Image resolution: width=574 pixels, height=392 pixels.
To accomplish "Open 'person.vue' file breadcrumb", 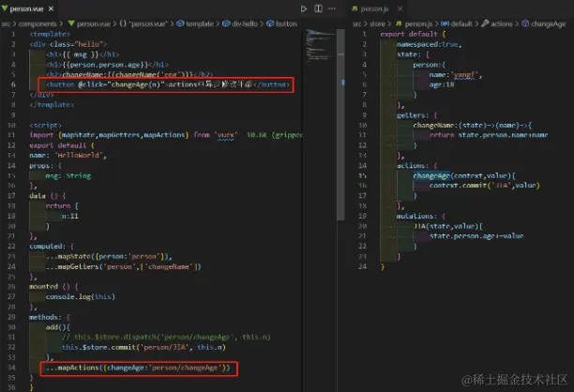I will point(94,23).
